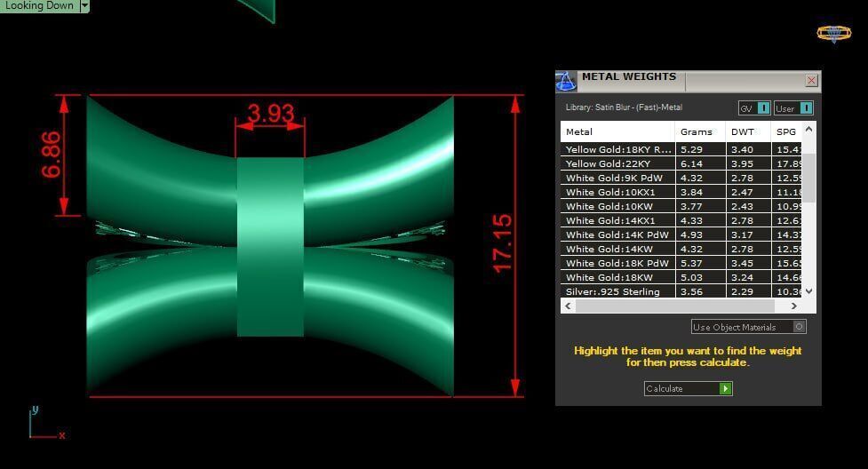Click the Calculate button

(688, 389)
